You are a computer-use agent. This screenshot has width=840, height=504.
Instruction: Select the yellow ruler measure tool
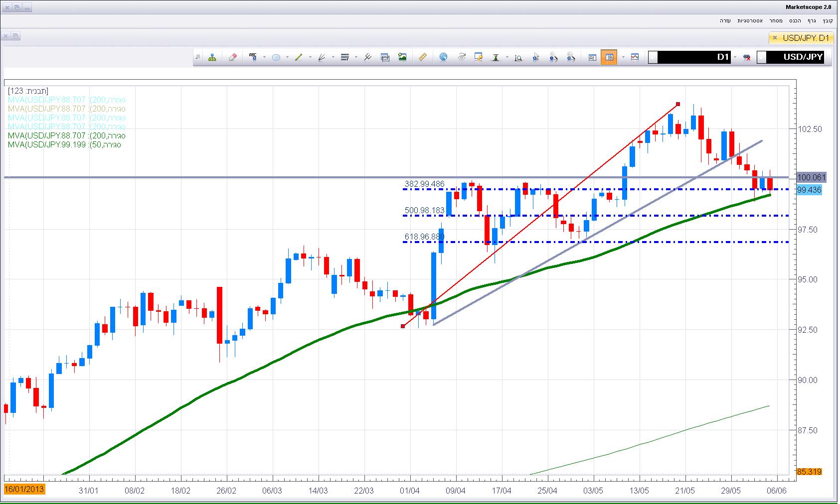coord(422,57)
